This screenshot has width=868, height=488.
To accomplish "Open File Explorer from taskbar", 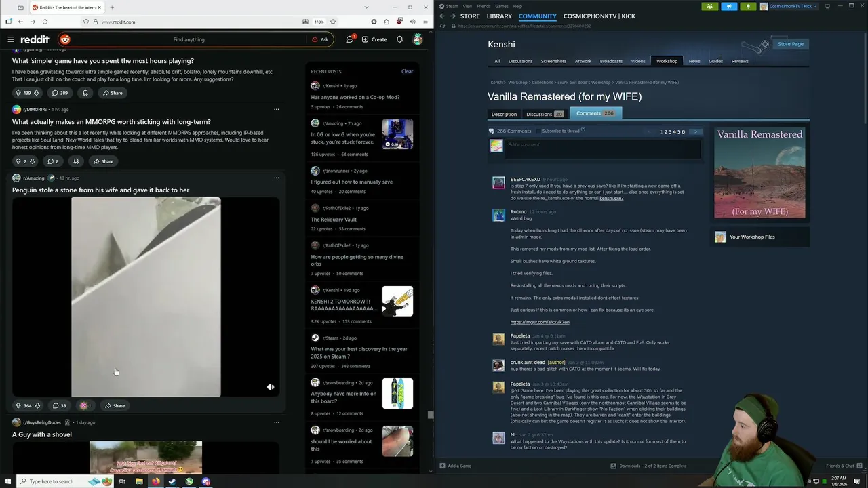I will [x=139, y=481].
